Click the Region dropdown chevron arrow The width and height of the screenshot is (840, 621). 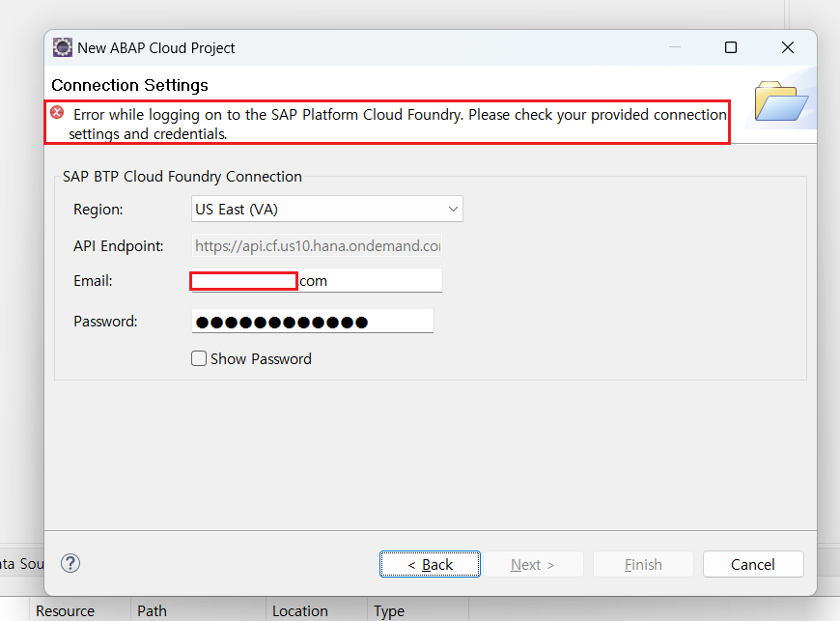[453, 209]
